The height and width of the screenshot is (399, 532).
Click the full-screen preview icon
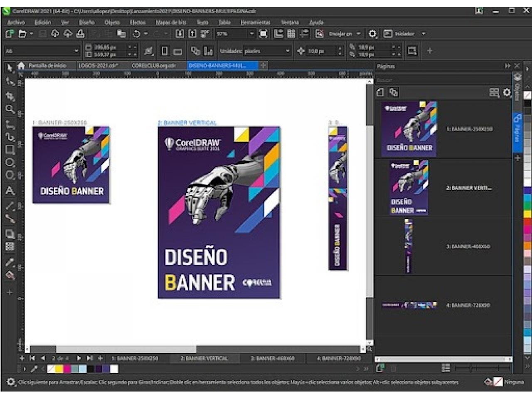point(263,34)
